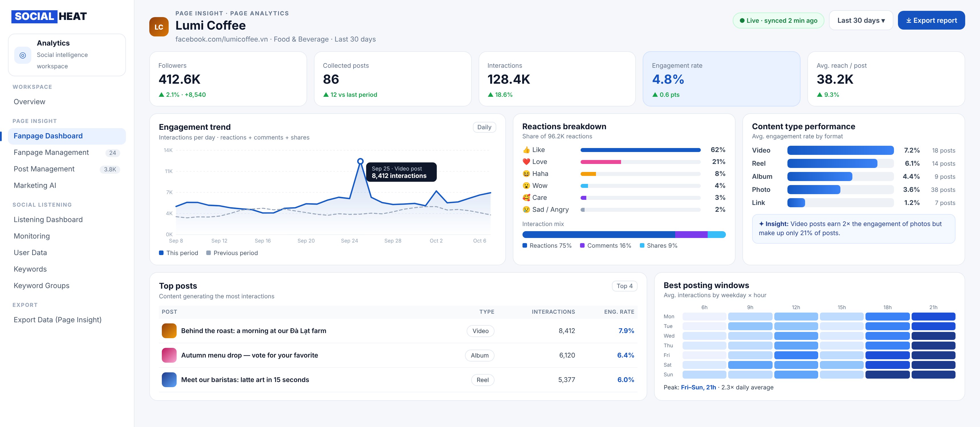
Task: Click the Wow emoji icon
Action: [526, 186]
